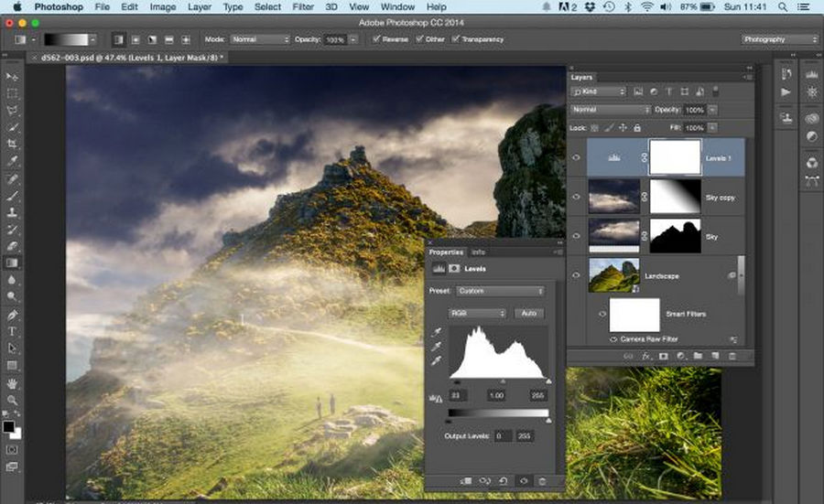Viewport: 824px width, 504px height.
Task: Hide the Sky layer
Action: pos(577,236)
